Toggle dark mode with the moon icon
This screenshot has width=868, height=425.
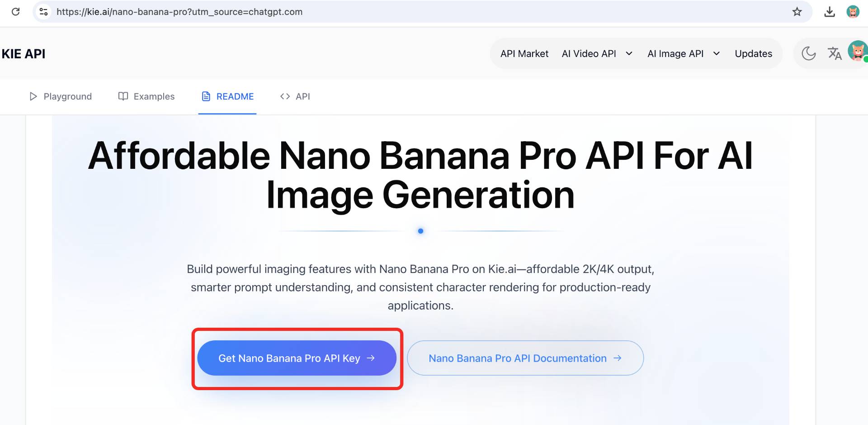coord(808,53)
